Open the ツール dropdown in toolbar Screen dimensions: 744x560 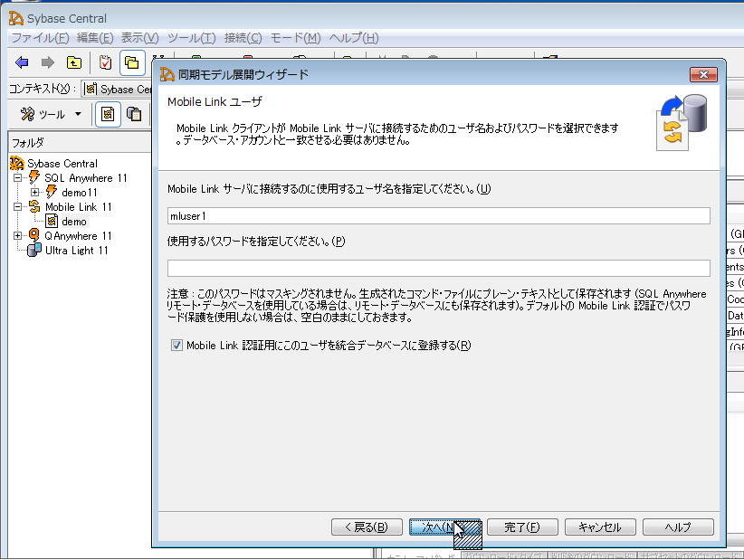point(52,114)
